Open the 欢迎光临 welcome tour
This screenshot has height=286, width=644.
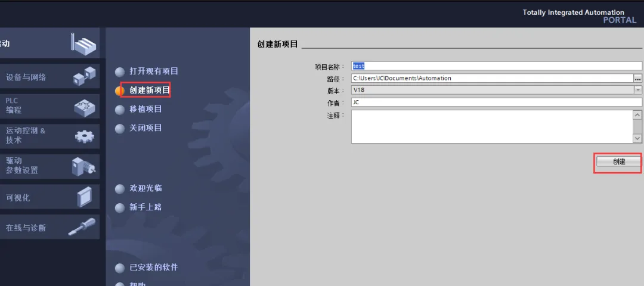pyautogui.click(x=145, y=188)
